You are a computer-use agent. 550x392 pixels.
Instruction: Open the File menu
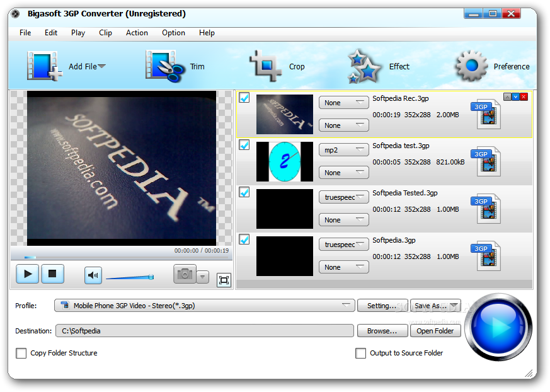pyautogui.click(x=25, y=33)
